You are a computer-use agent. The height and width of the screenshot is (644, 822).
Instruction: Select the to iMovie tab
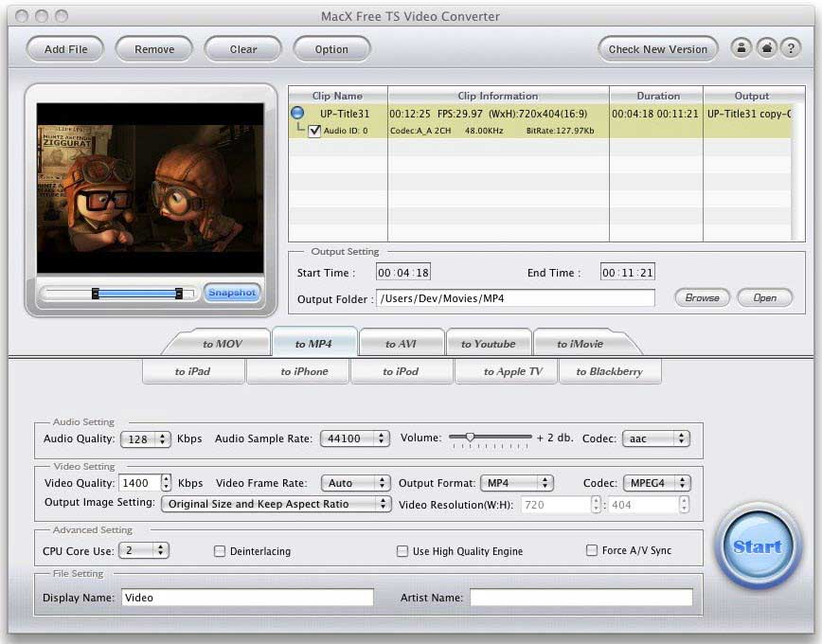coord(581,344)
